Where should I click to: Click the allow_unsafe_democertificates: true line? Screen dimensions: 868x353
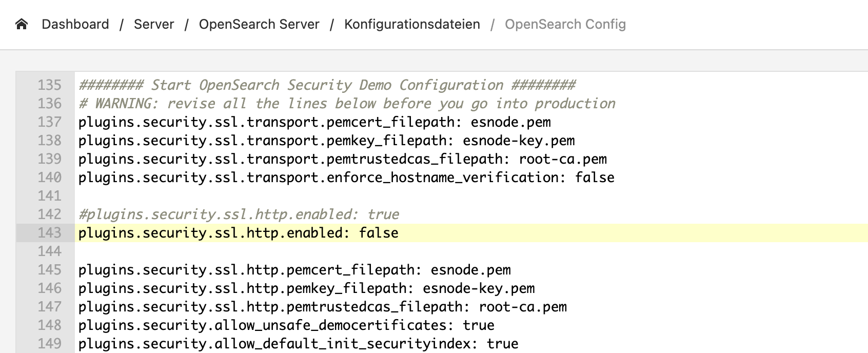pos(286,325)
